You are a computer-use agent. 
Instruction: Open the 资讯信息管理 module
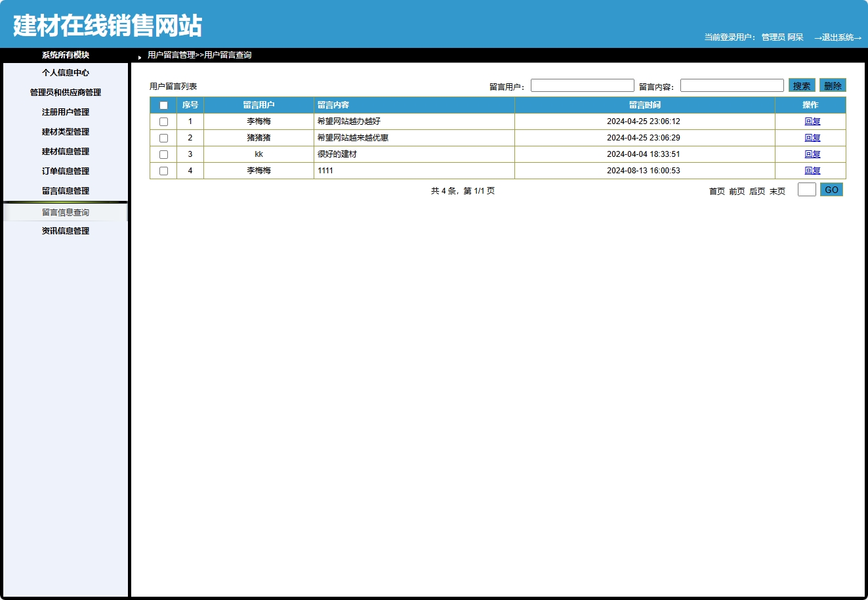click(66, 230)
